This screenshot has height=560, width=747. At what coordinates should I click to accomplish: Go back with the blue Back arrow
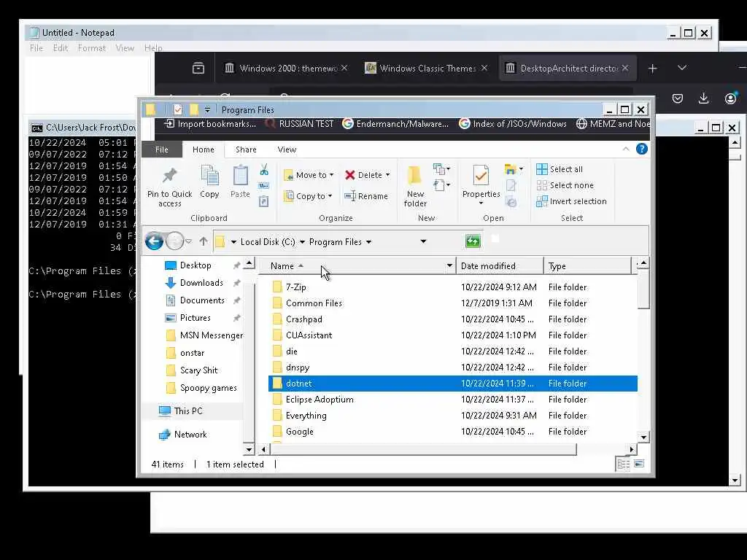(155, 241)
